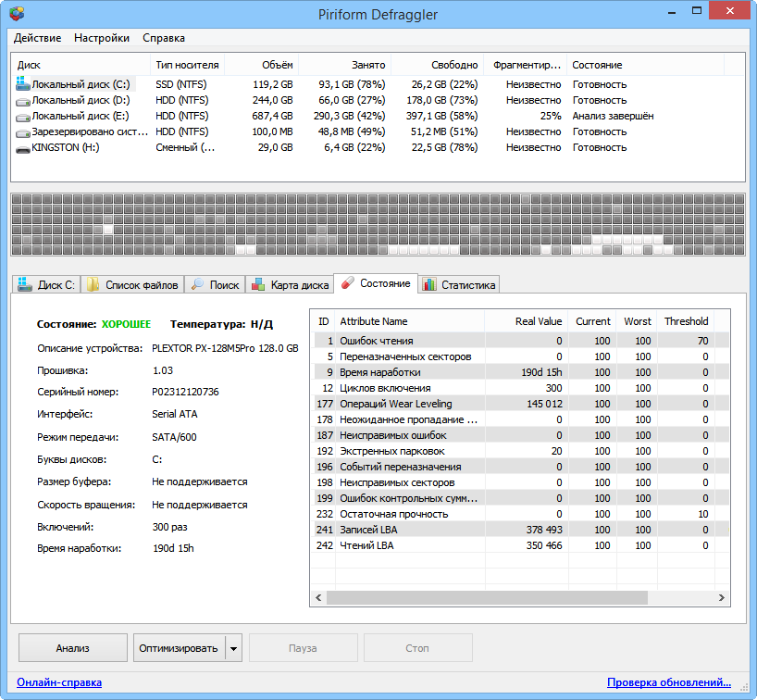Sort drive list by Состояние column header

click(645, 65)
